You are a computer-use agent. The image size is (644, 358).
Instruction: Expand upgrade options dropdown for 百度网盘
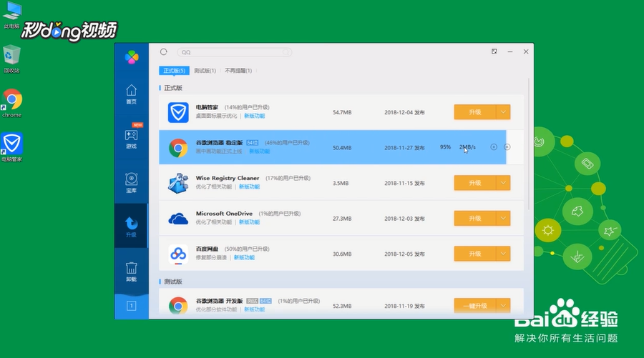[x=503, y=254]
